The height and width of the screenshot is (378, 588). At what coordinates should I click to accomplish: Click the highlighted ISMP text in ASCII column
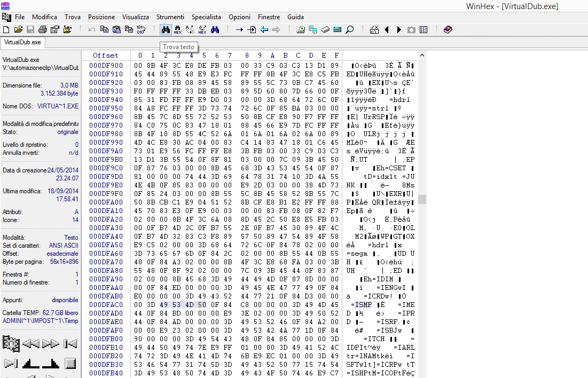point(363,305)
